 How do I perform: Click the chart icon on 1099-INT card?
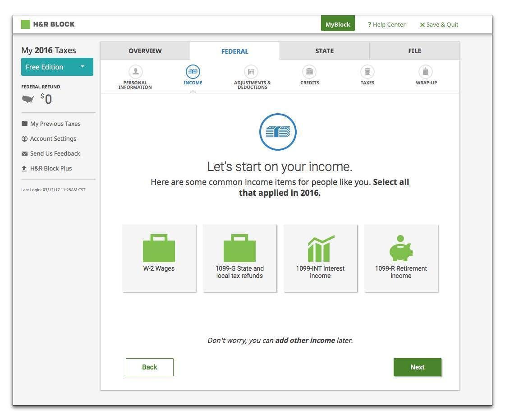click(x=321, y=248)
